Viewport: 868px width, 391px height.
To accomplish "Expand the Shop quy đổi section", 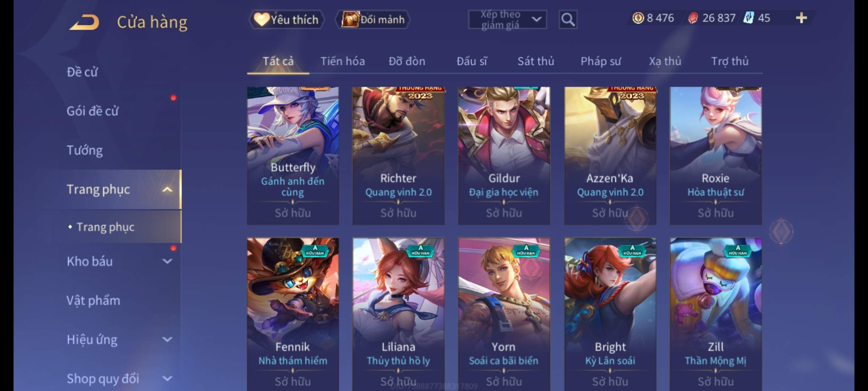I will click(167, 378).
